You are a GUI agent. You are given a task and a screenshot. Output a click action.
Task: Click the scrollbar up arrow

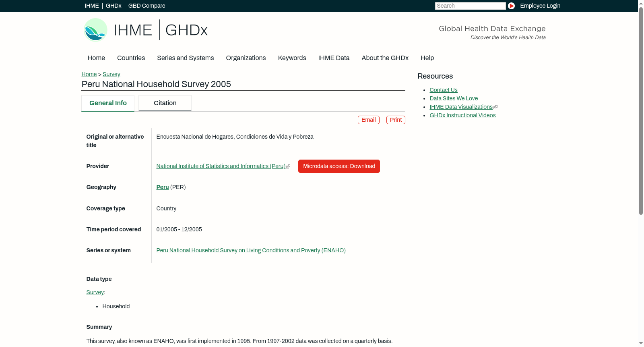641,3
